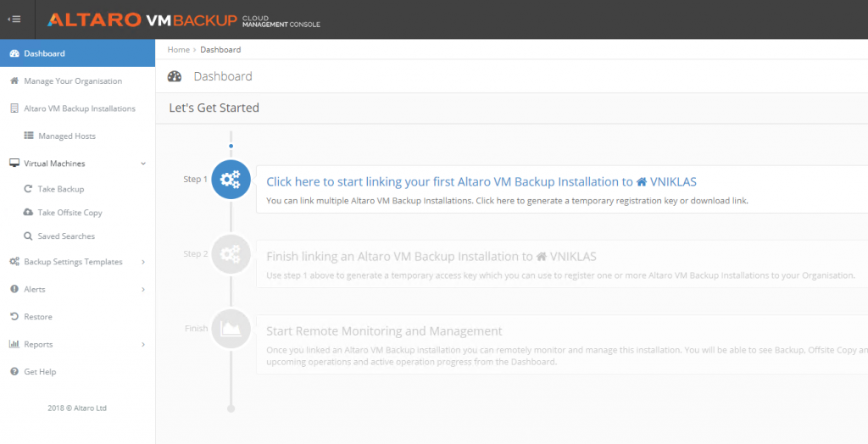Click the greyed Step 2 gears circle
Viewport: 868px width, 444px height.
tap(231, 254)
